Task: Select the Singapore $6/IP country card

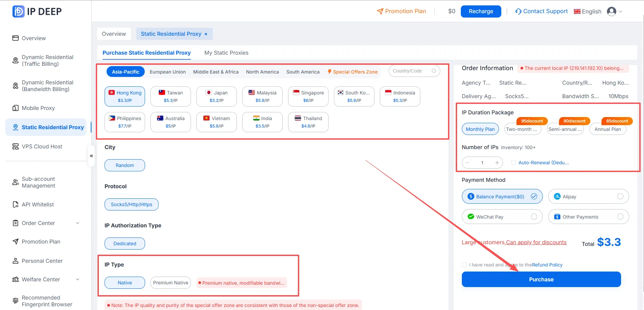Action: click(308, 96)
